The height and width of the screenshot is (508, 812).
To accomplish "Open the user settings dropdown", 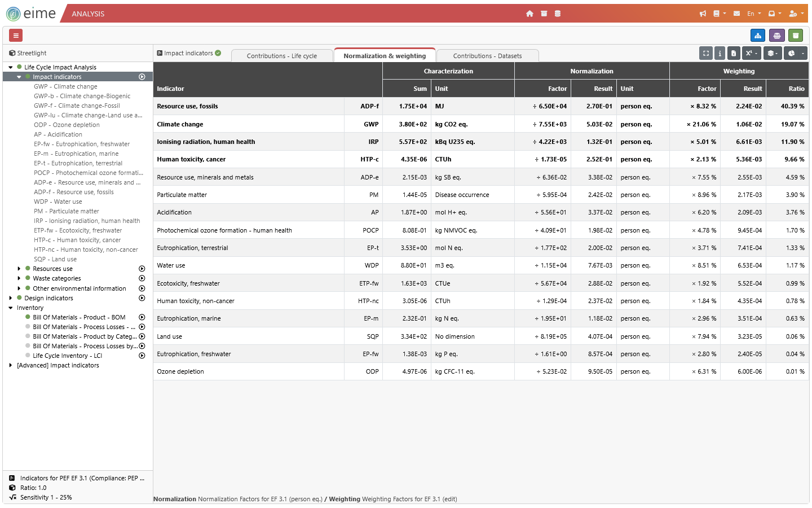I will click(x=796, y=14).
